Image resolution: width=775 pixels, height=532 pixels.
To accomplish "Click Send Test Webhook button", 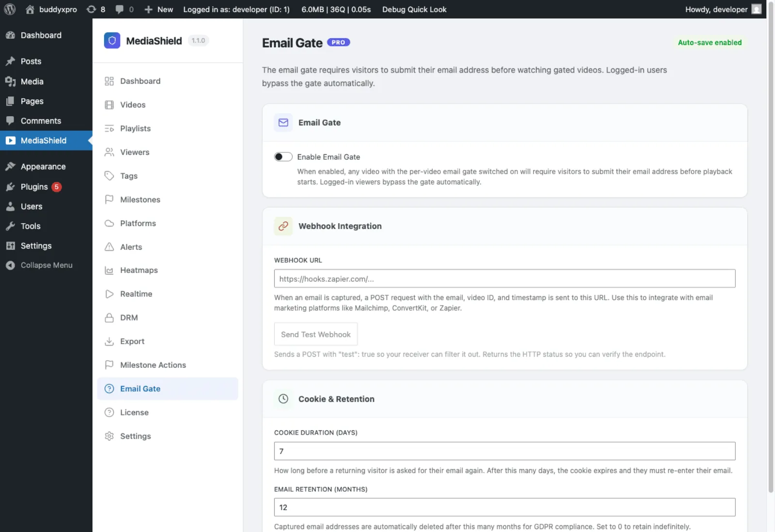I will [316, 334].
